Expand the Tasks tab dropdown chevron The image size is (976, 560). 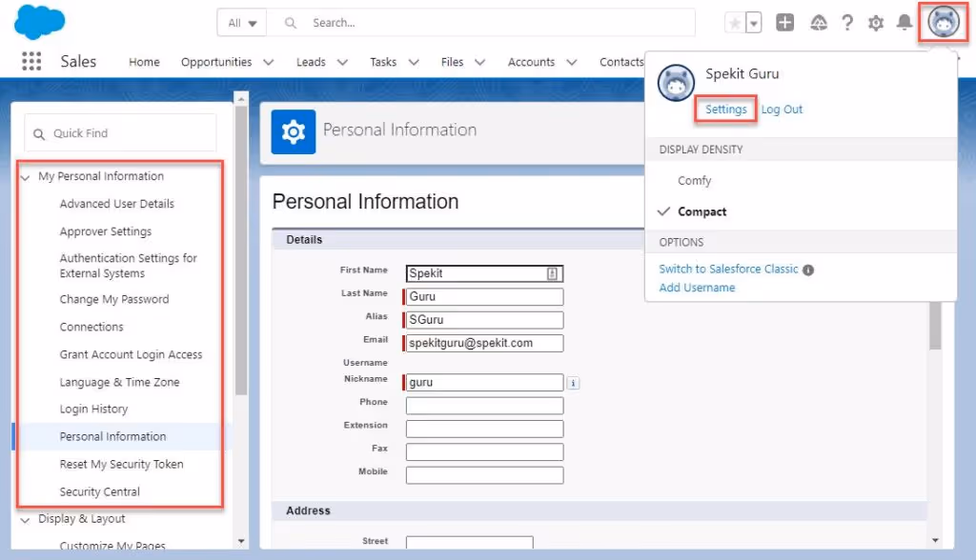[414, 62]
